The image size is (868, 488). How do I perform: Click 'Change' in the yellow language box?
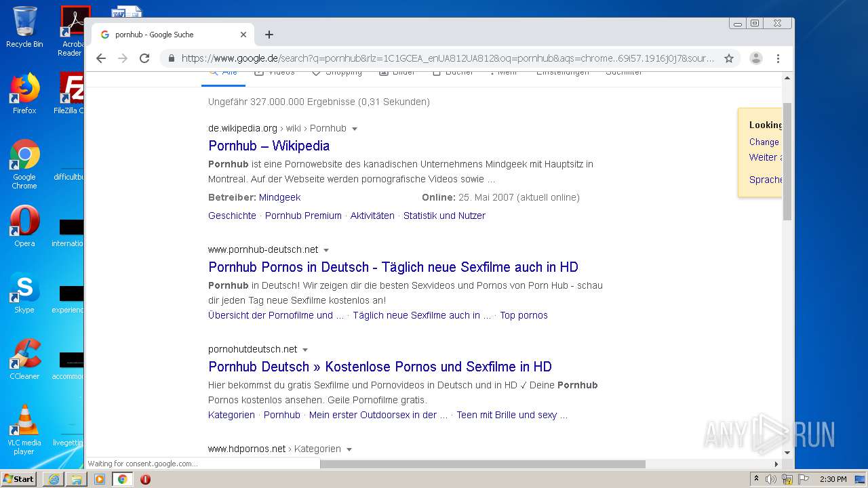coord(764,142)
